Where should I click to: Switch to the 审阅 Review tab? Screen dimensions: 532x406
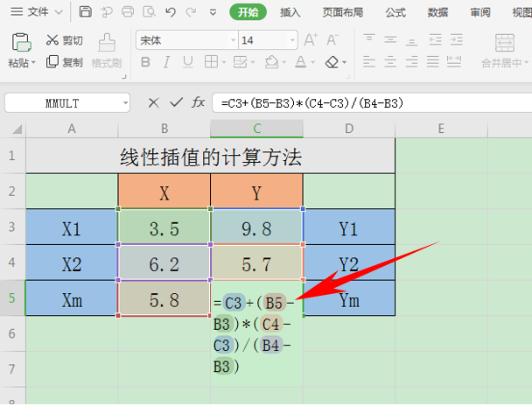[480, 12]
